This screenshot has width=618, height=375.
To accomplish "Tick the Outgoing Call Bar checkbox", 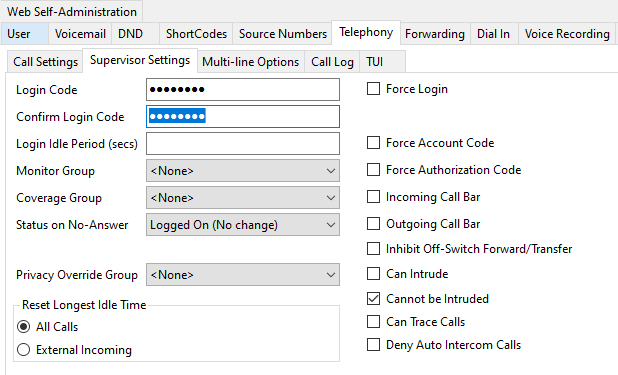I will pos(373,224).
